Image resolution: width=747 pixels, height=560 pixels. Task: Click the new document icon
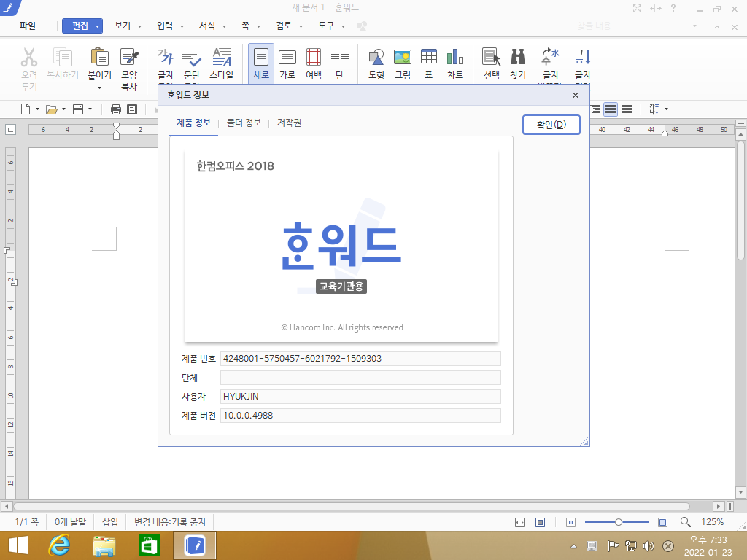tap(26, 109)
